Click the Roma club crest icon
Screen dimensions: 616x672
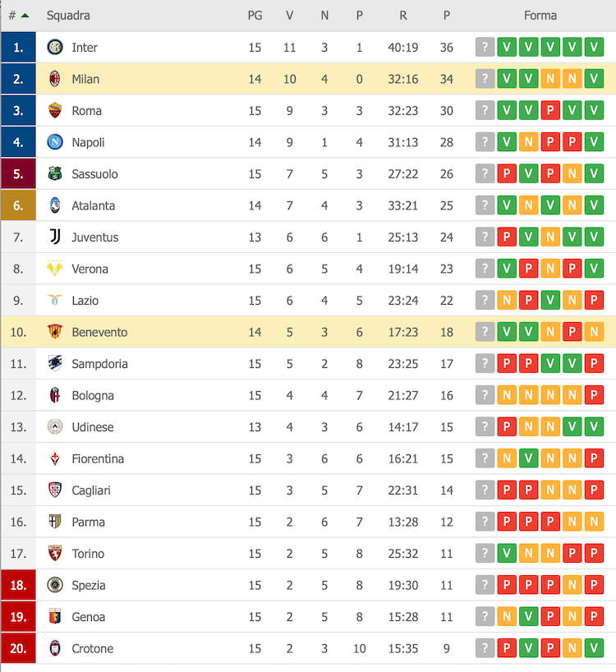(55, 111)
